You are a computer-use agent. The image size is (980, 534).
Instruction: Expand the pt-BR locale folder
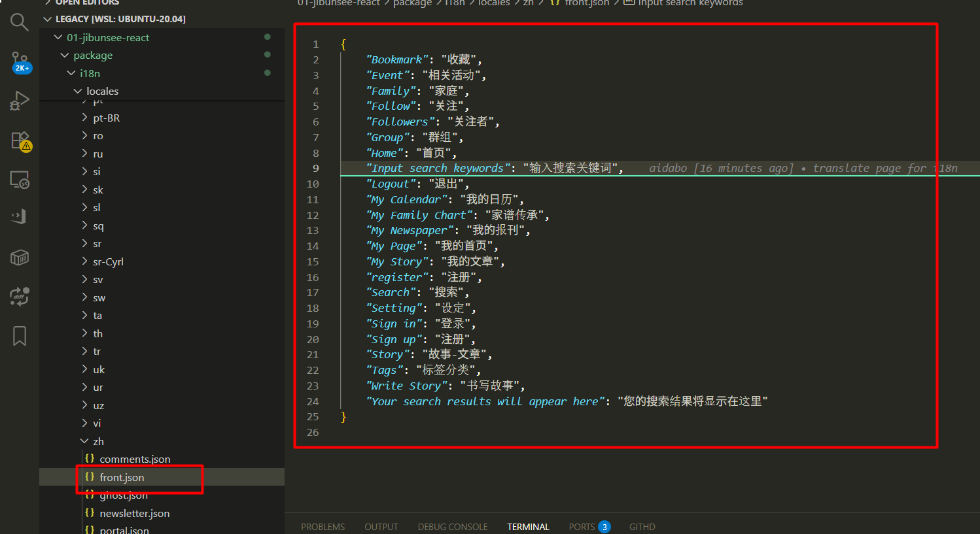coord(106,118)
